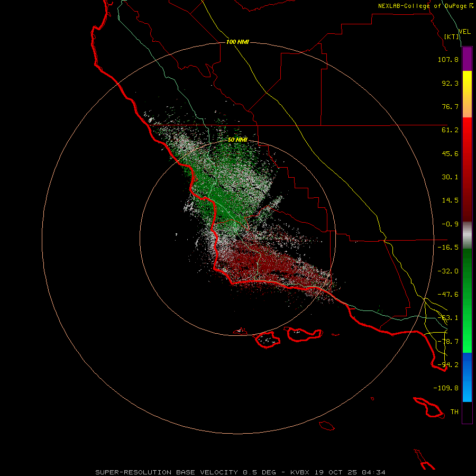Click the "100 NMI" range ring label
The image size is (476, 476).
237,42
